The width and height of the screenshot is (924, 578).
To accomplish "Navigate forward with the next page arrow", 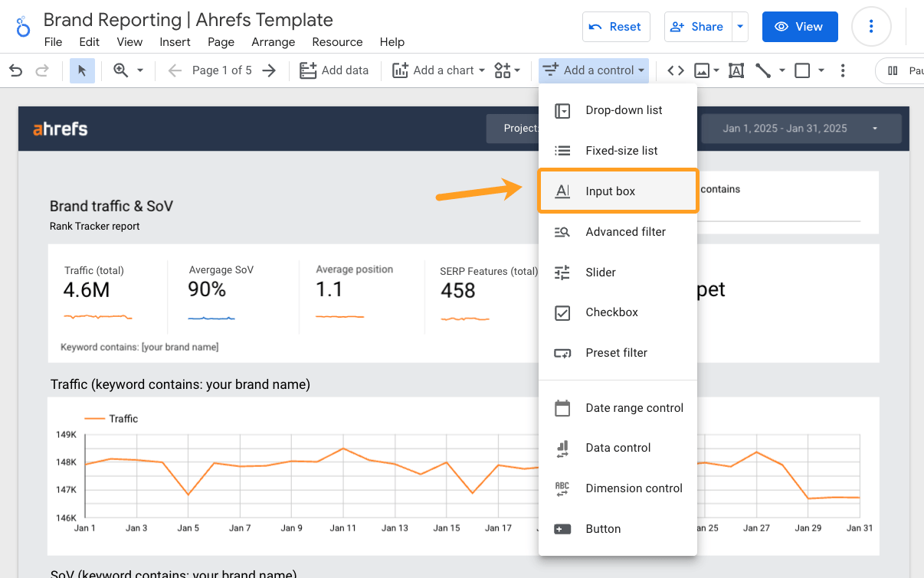I will pyautogui.click(x=267, y=70).
